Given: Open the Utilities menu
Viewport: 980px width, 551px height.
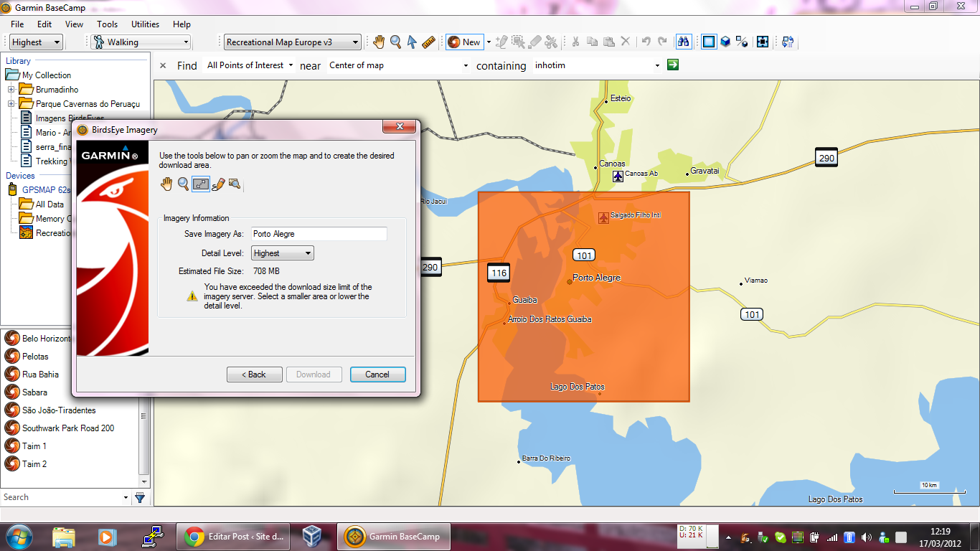Looking at the screenshot, I should (x=145, y=24).
